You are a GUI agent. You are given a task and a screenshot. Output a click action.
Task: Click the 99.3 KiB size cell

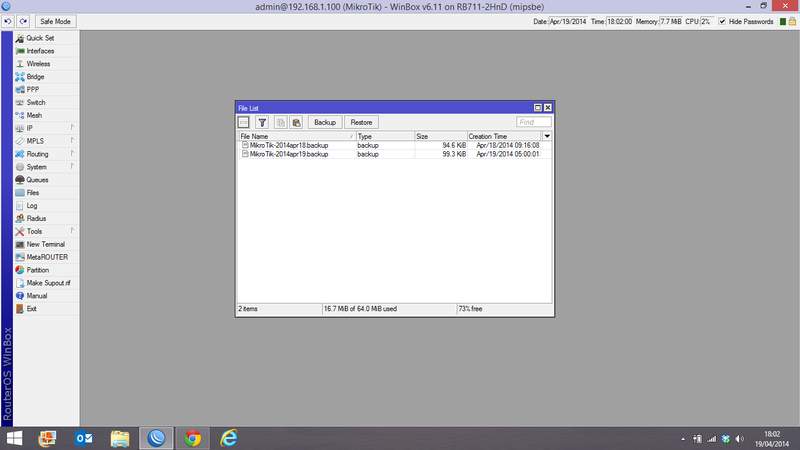[454, 154]
